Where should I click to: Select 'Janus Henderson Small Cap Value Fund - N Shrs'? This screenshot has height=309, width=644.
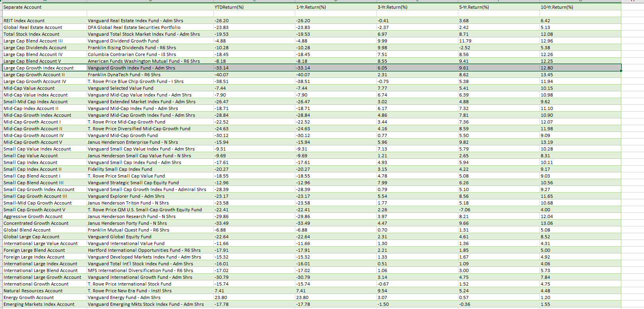coord(150,156)
